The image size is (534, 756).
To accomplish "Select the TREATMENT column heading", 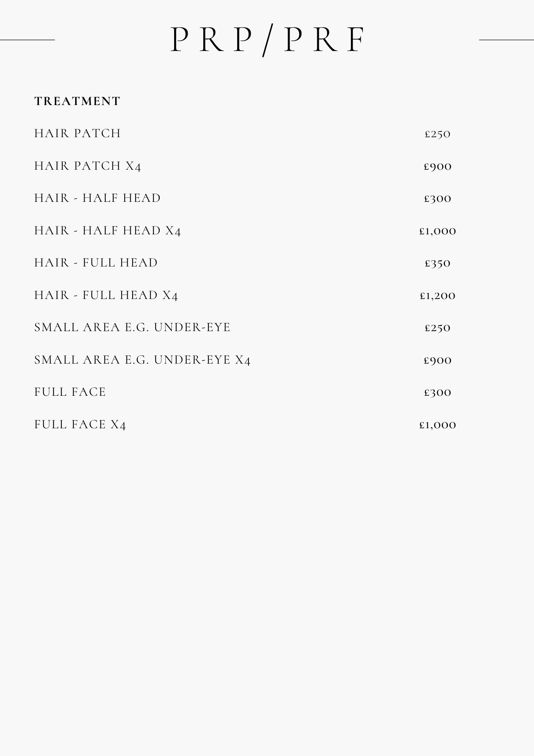I will click(x=77, y=101).
